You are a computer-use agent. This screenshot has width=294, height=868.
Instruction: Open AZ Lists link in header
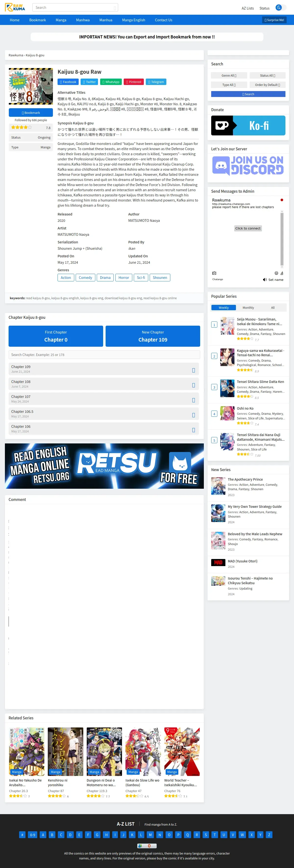(x=247, y=8)
